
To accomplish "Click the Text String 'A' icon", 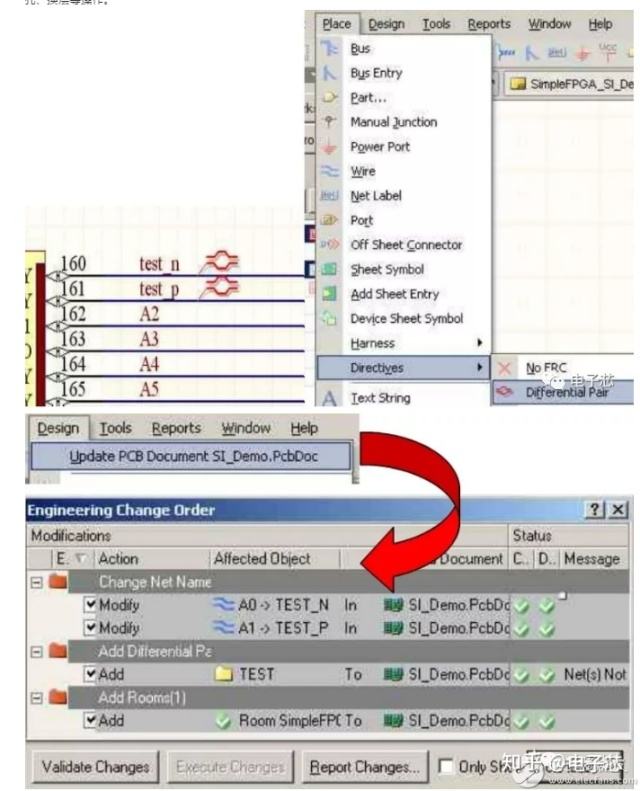I will [x=329, y=399].
